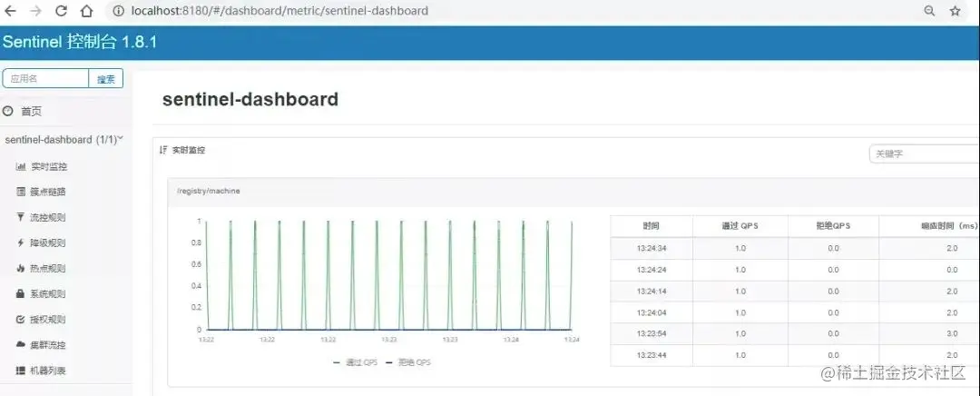Select the 13:24:34 time cell

click(652, 248)
